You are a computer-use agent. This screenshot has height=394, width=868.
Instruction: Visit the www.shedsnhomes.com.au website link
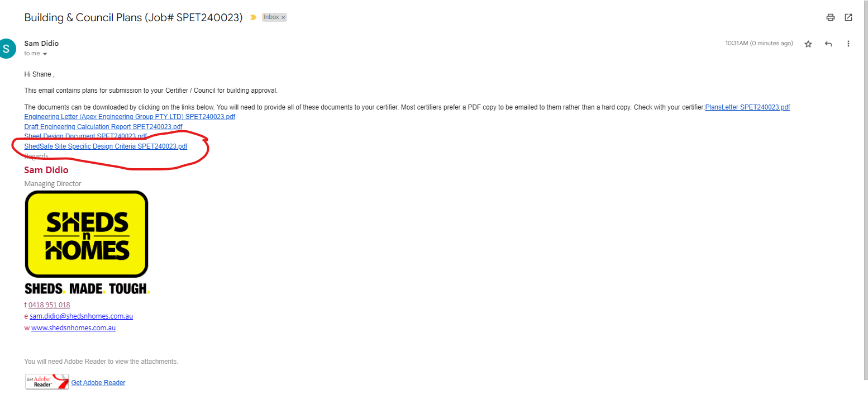[73, 328]
